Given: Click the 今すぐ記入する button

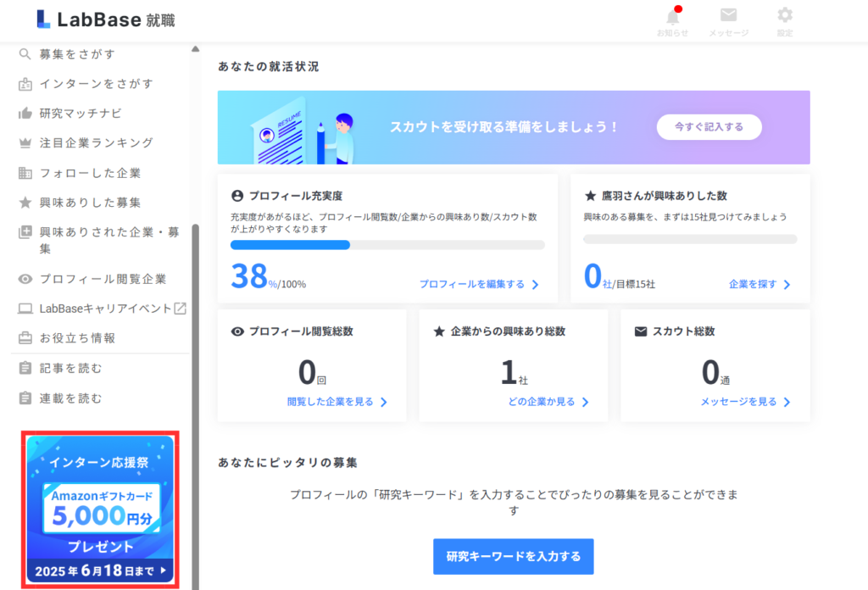Looking at the screenshot, I should point(709,127).
